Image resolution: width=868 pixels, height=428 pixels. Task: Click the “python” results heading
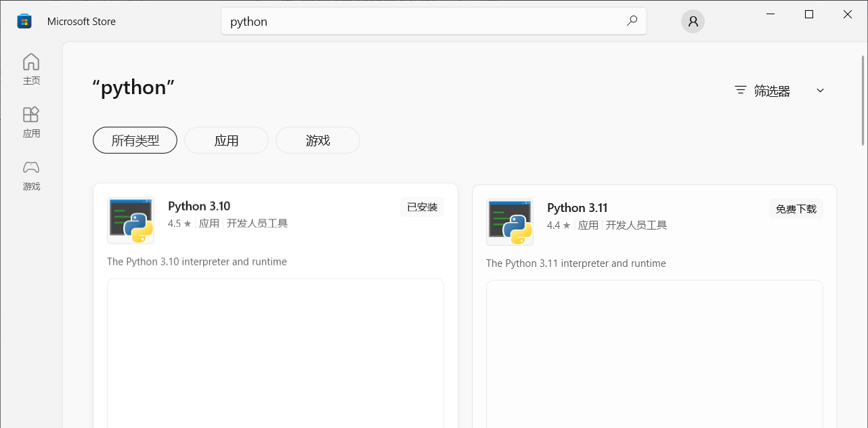(x=134, y=87)
